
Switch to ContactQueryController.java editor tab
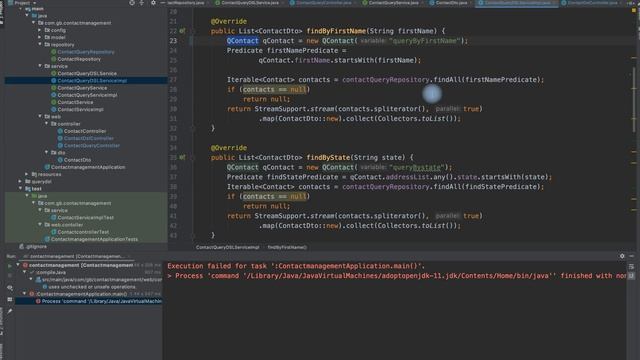click(x=324, y=3)
